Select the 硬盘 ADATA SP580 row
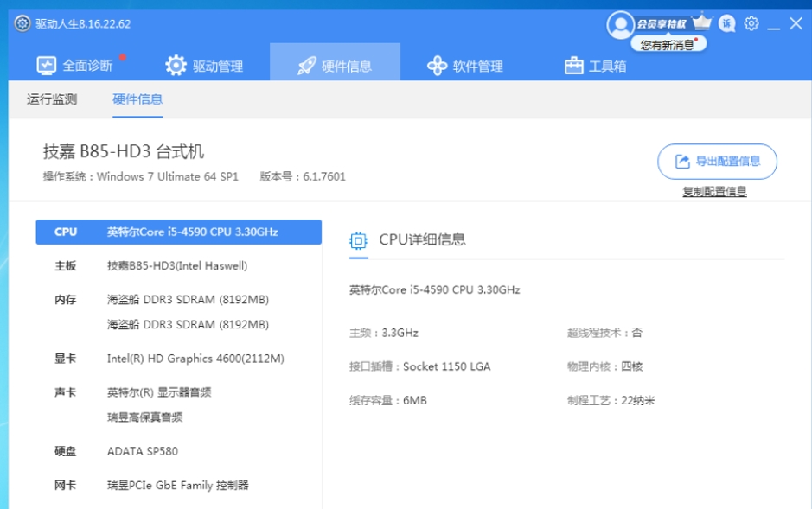This screenshot has height=509, width=812. [x=179, y=451]
